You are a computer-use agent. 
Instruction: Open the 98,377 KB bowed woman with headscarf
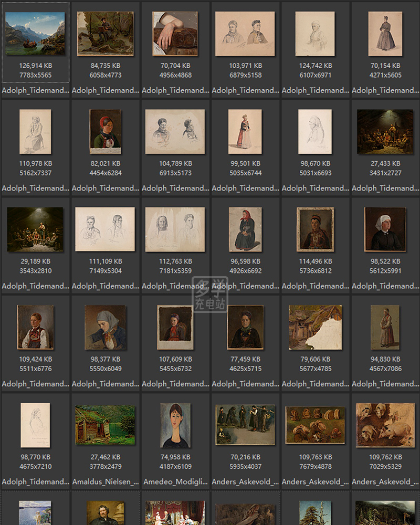coord(105,327)
